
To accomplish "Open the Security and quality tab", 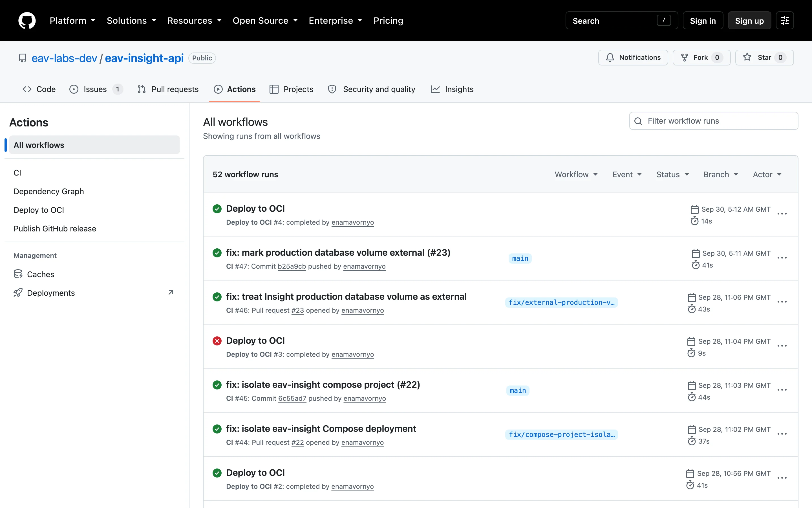I will [372, 89].
